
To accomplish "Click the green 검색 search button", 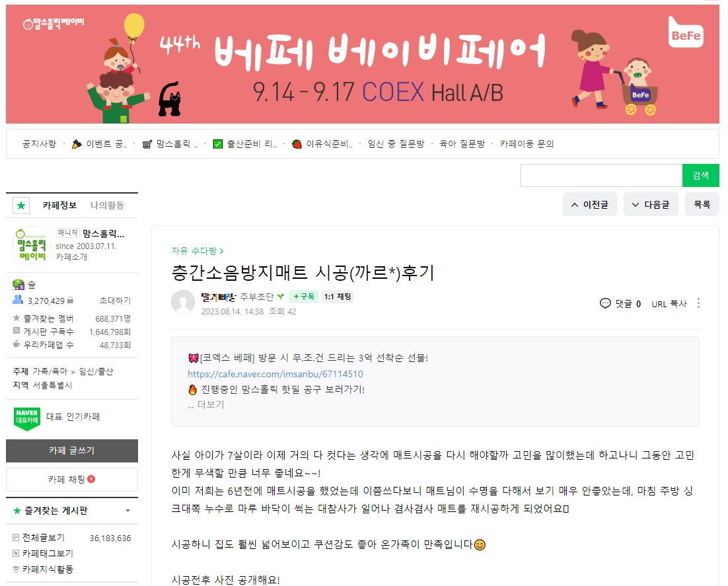I will point(701,176).
